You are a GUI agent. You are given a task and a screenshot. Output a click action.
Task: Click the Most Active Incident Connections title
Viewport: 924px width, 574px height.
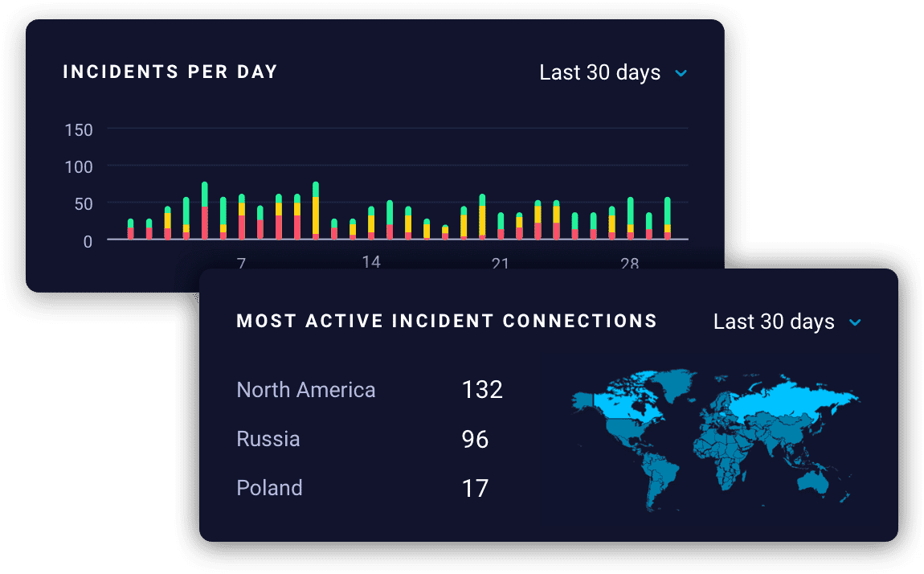click(x=447, y=322)
